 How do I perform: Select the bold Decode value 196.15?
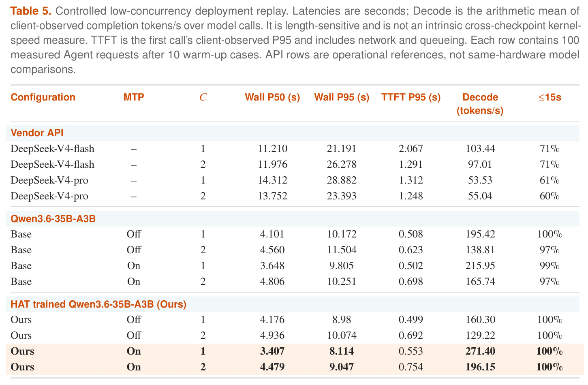point(480,367)
